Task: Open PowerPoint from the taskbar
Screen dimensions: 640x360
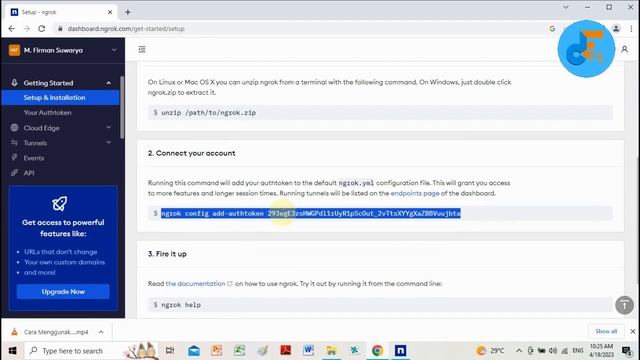Action: click(x=217, y=350)
